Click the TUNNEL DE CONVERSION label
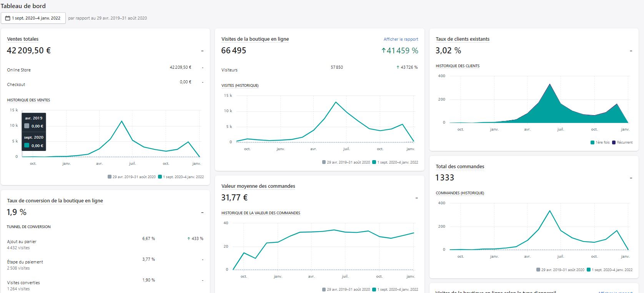The width and height of the screenshot is (644, 293). click(x=29, y=227)
